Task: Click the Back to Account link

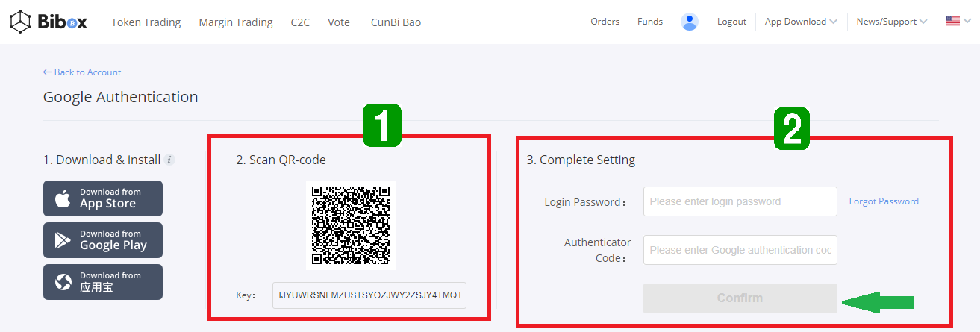Action: (x=82, y=72)
